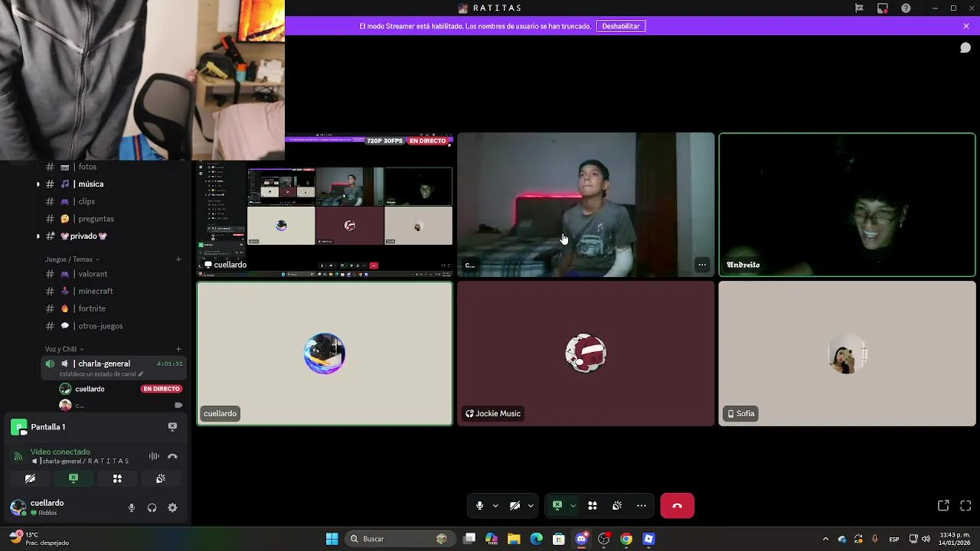
Task: Open weather widget 13°C
Action: click(38, 539)
